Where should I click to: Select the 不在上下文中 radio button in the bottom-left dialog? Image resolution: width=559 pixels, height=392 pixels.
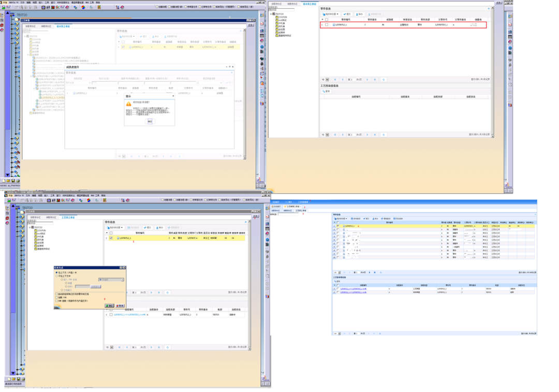[x=56, y=276]
